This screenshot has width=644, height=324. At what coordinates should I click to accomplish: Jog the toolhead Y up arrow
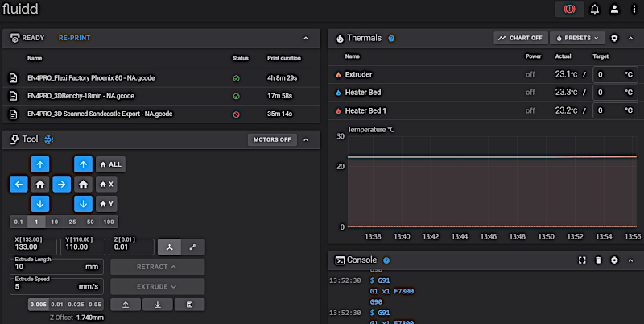pos(40,164)
